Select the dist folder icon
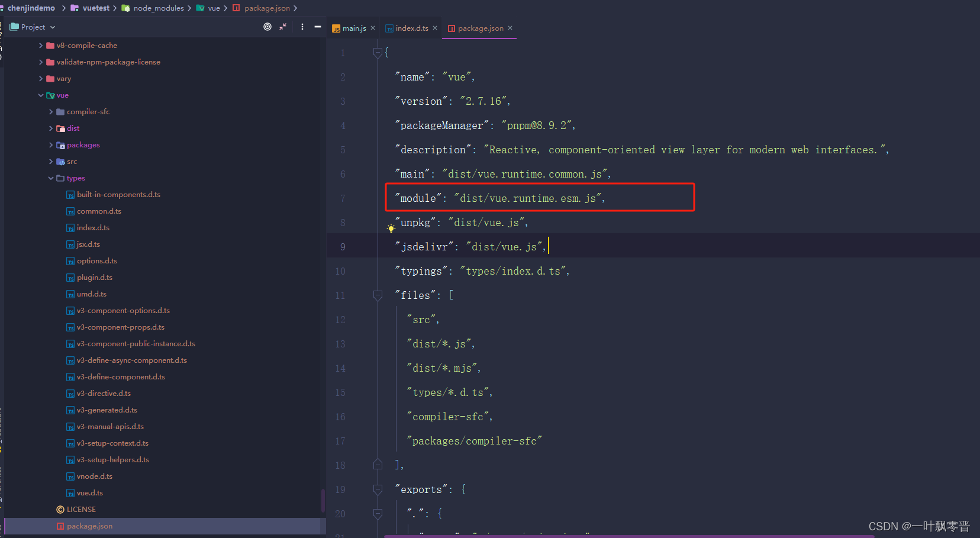 (60, 128)
